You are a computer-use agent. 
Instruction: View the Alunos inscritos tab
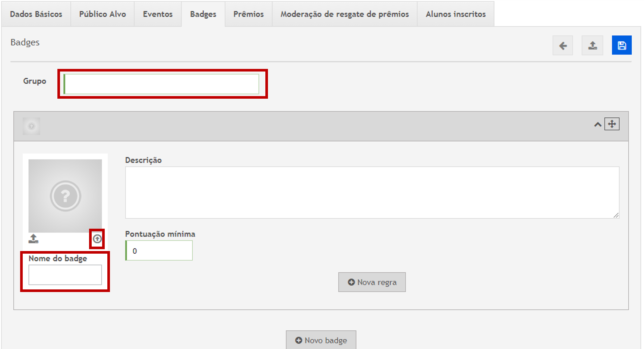455,14
